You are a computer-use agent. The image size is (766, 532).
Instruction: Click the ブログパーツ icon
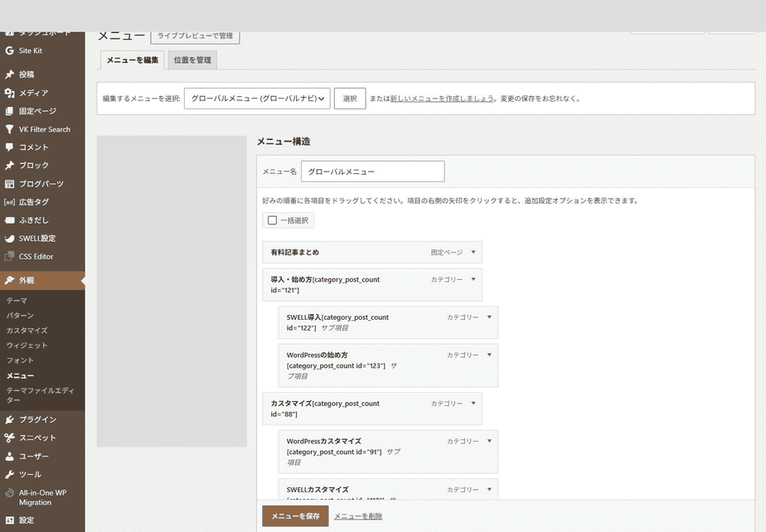tap(9, 184)
